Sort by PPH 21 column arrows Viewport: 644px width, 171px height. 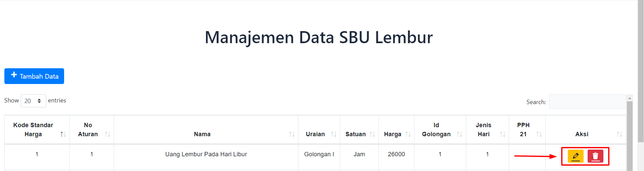pos(539,134)
